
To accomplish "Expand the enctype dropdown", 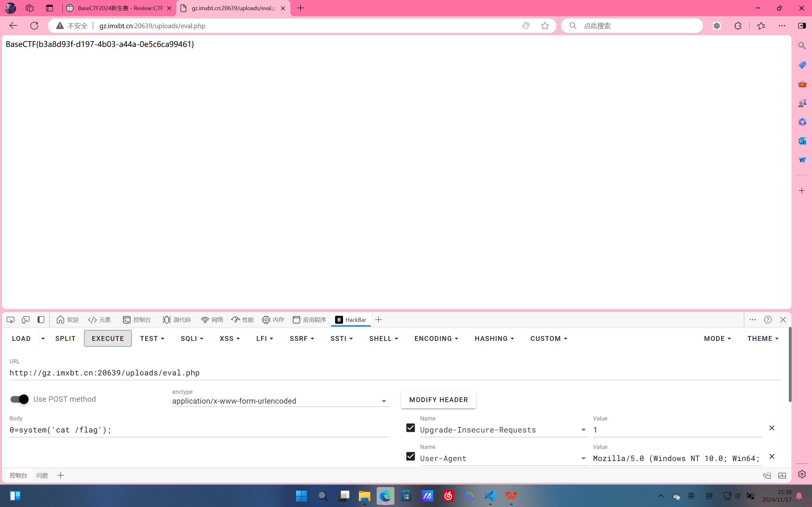I will [384, 401].
